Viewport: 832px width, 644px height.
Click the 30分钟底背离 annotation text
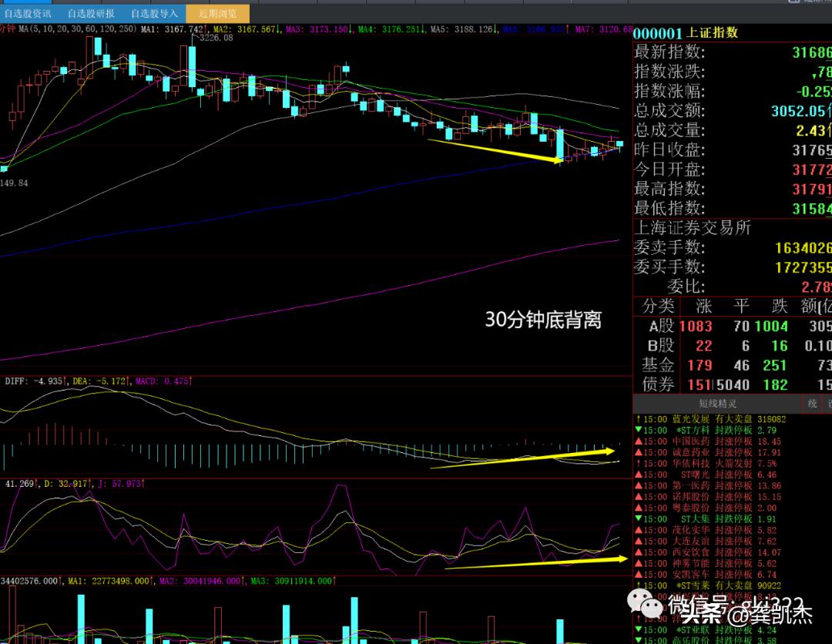[542, 320]
